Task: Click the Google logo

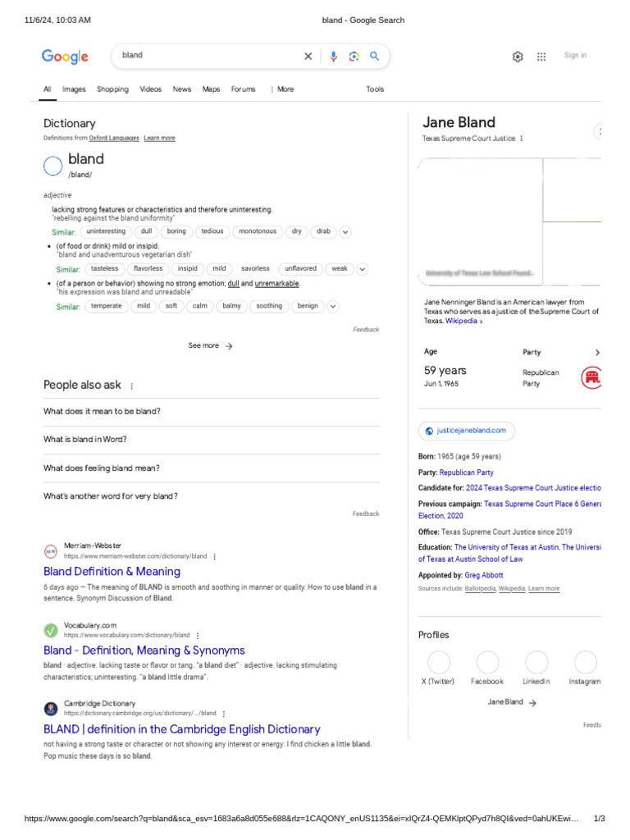Action: pos(65,57)
